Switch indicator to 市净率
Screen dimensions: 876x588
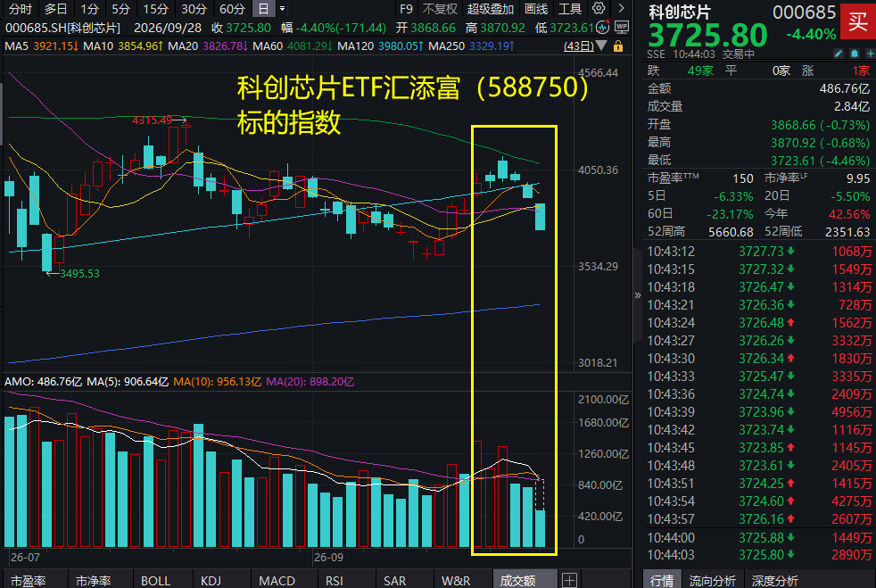(93, 580)
